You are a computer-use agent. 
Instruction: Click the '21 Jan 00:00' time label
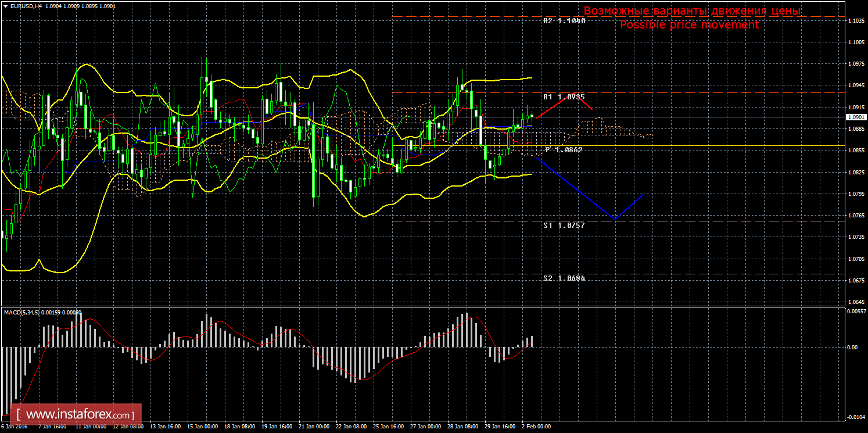314,426
